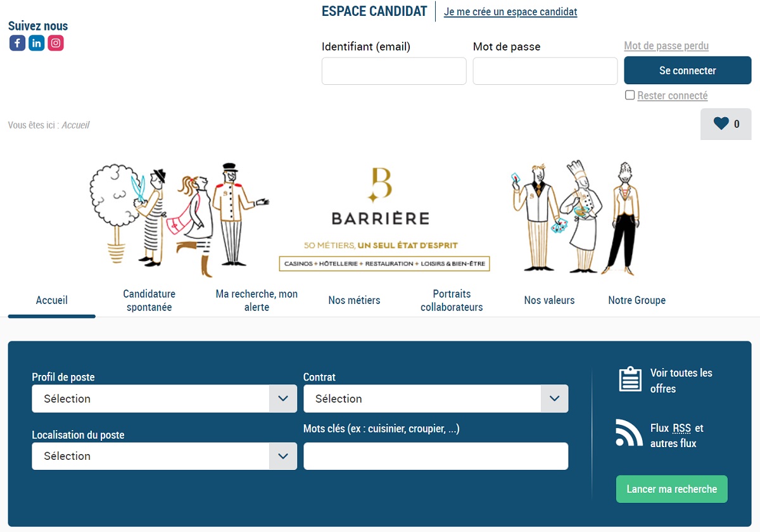Tick the Rester connecté checkbox

[630, 95]
